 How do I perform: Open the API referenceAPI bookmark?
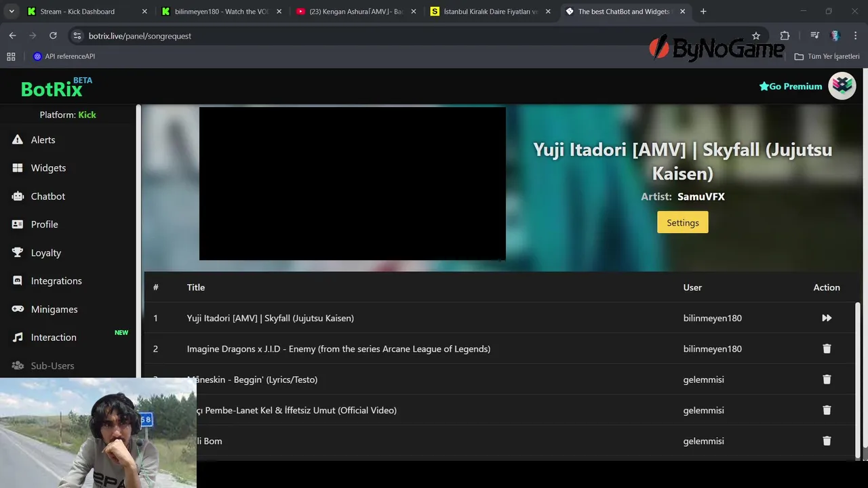click(x=64, y=56)
